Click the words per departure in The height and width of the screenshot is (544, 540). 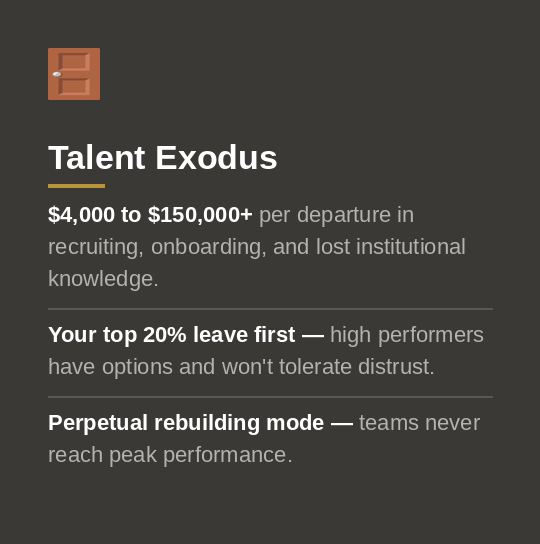336,215
